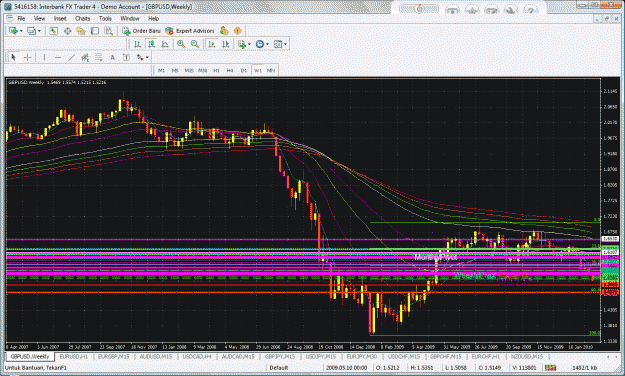
Task: Open the Indicators list button
Action: pos(242,44)
